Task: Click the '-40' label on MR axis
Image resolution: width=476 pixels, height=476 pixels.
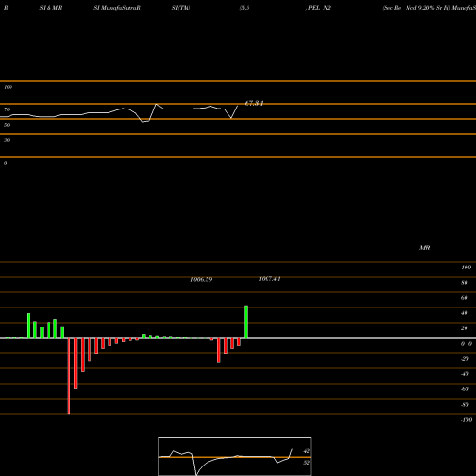Action: click(x=465, y=374)
